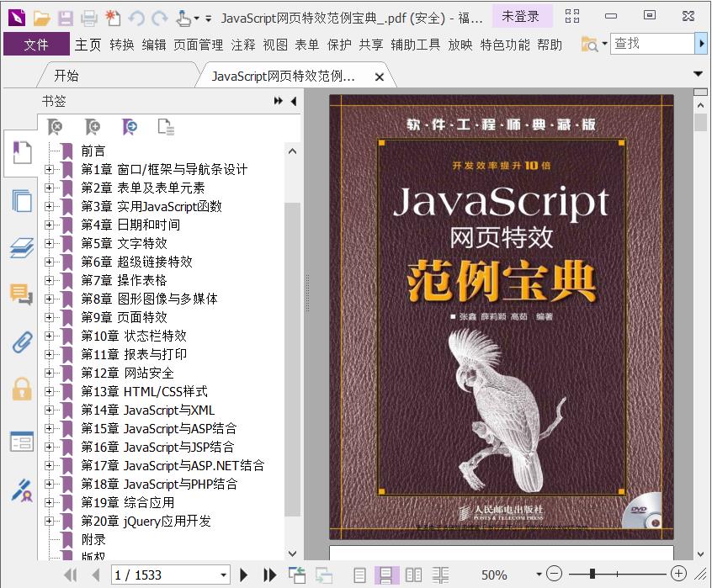The image size is (712, 588).
Task: Open the page number dropdown
Action: [223, 575]
